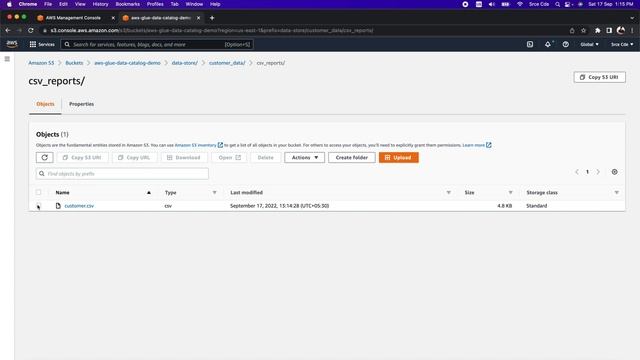
Task: Click the orange Upload button
Action: [x=398, y=158]
